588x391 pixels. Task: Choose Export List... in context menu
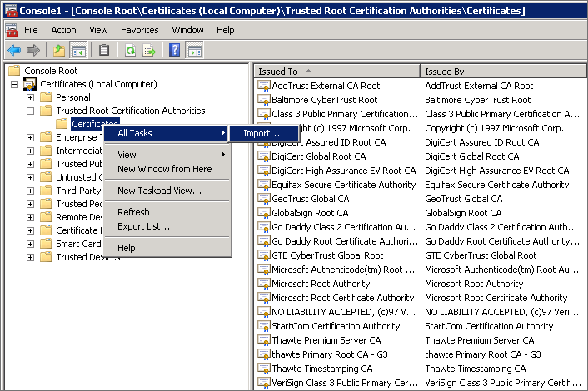click(x=166, y=226)
